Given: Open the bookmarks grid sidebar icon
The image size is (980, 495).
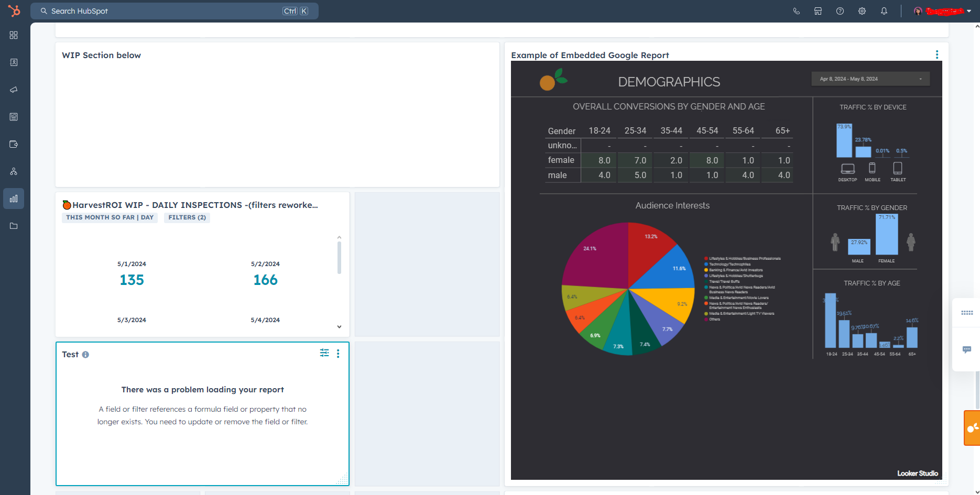Looking at the screenshot, I should click(14, 35).
